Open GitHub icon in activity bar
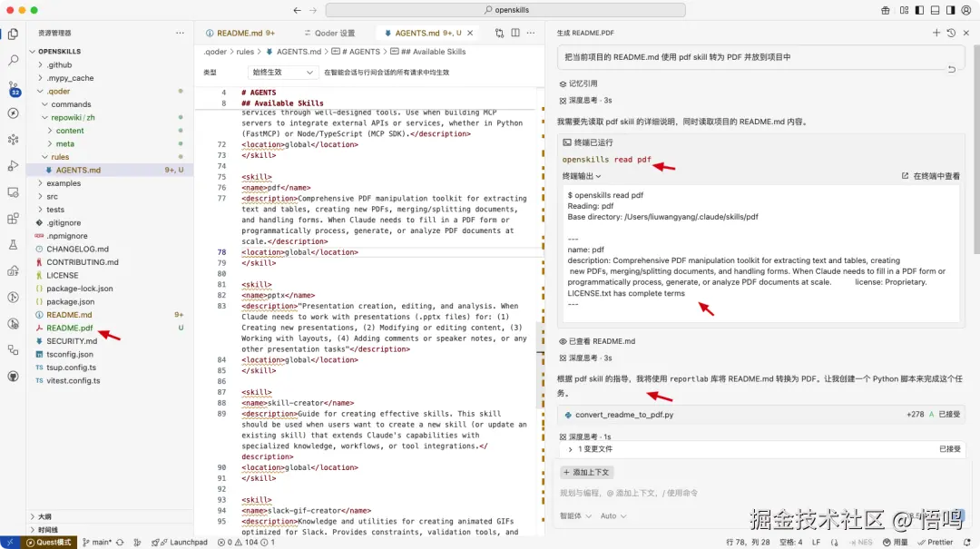980x549 pixels. click(13, 377)
